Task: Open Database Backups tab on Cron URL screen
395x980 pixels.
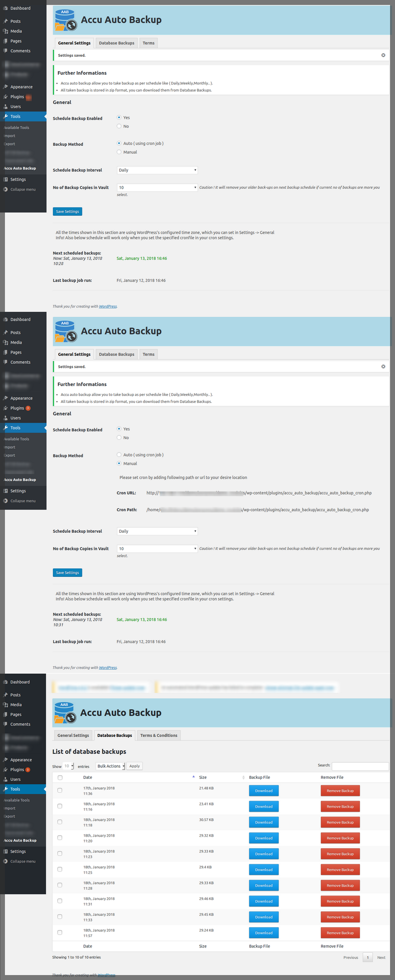Action: [117, 354]
